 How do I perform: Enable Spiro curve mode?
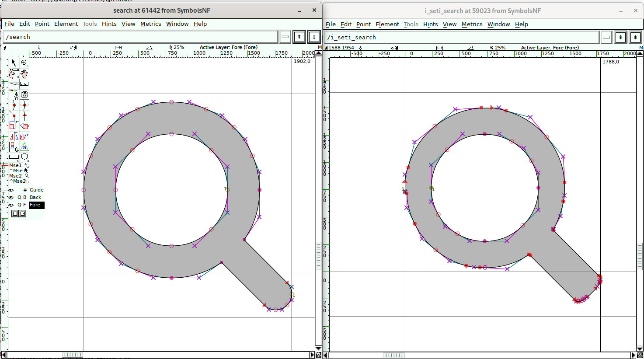pos(24,94)
